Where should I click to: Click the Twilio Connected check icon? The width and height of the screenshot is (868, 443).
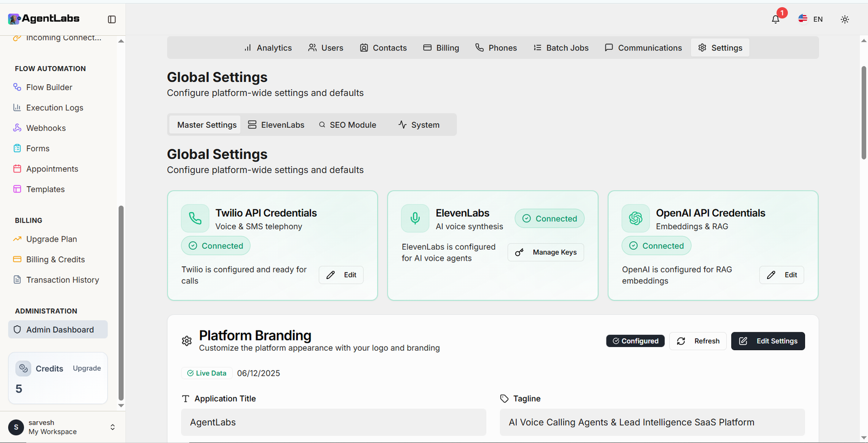[x=193, y=246]
